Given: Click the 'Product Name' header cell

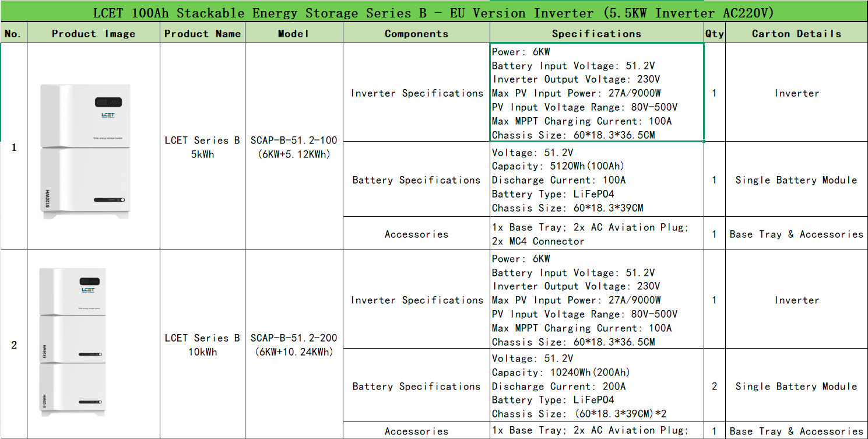Looking at the screenshot, I should 202,34.
